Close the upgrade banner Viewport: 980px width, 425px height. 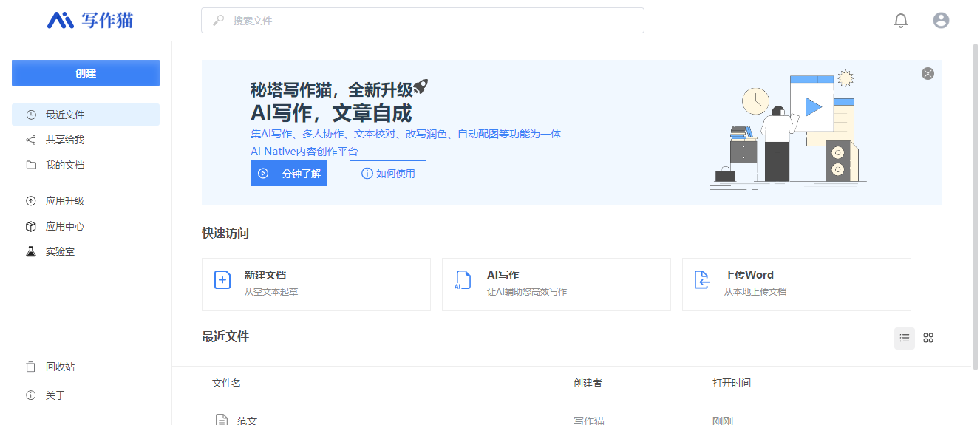click(928, 73)
